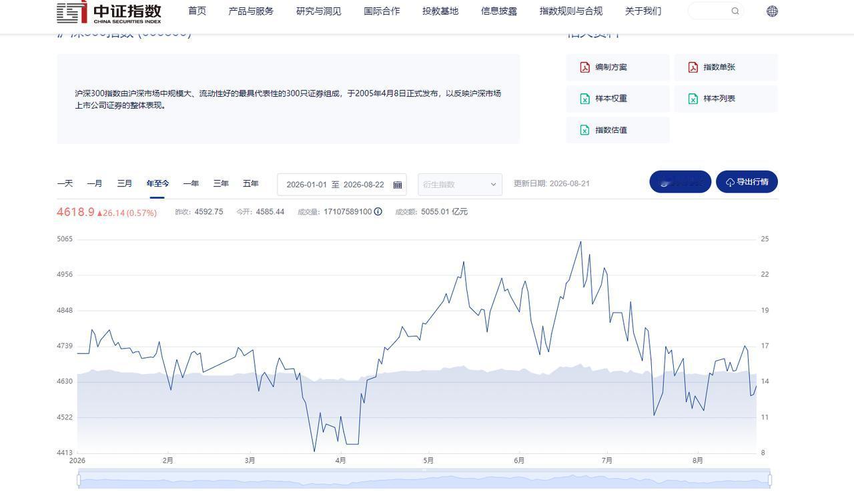Image resolution: width=854 pixels, height=504 pixels.
Task: Open the 指数单张 PDF factsheet
Action: pyautogui.click(x=726, y=67)
